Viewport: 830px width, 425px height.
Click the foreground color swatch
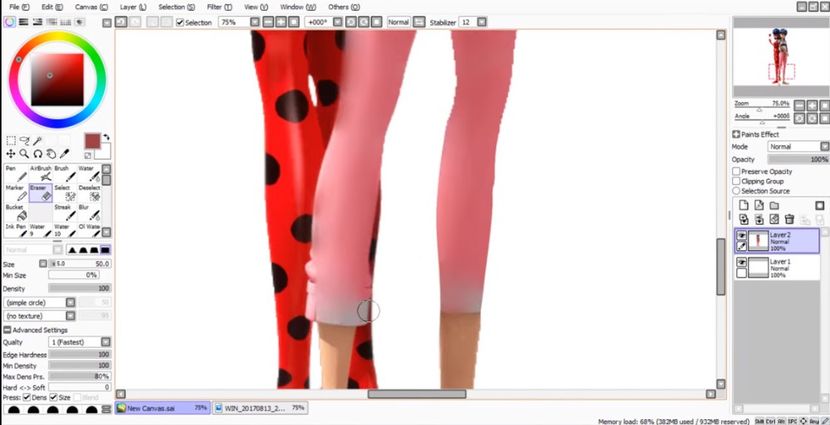pyautogui.click(x=93, y=141)
